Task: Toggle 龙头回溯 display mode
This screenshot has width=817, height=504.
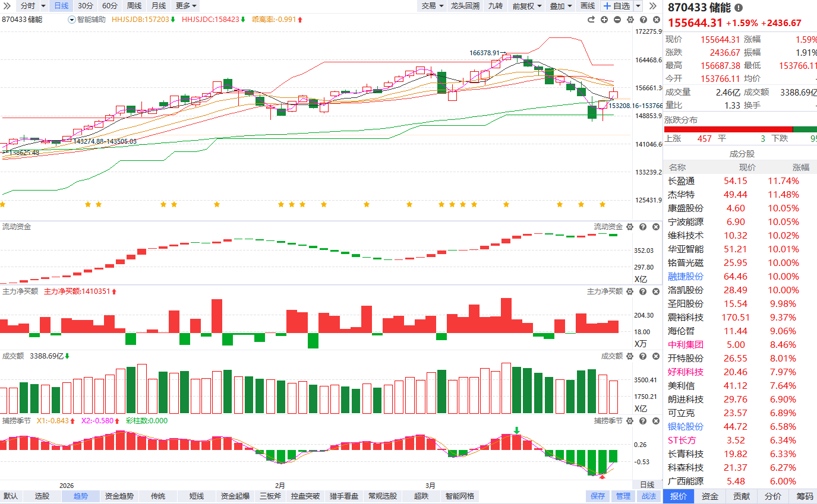Action: pyautogui.click(x=465, y=6)
